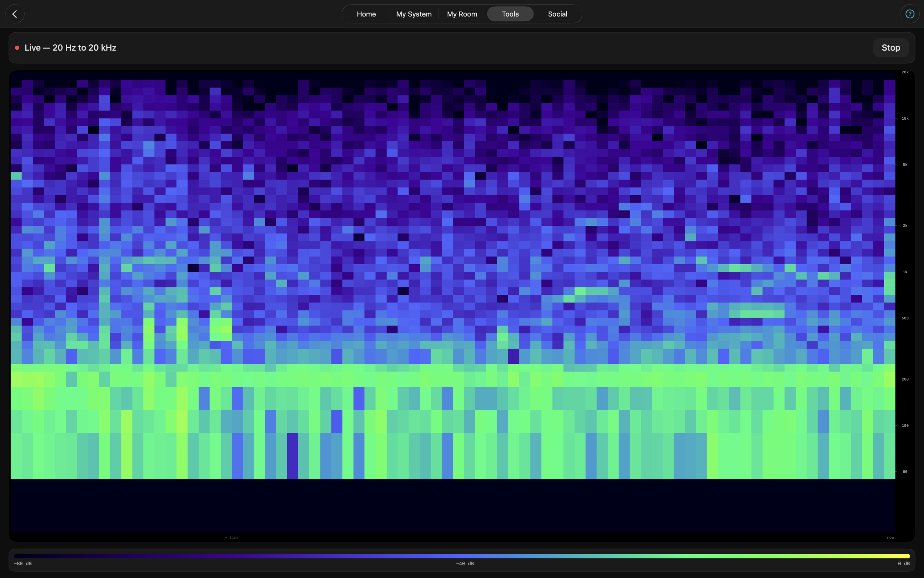The image size is (924, 578).
Task: Click the dB color gradient legend bar
Action: (x=462, y=556)
